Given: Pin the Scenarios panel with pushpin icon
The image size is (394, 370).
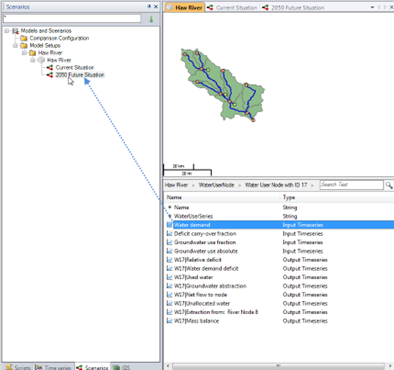Looking at the screenshot, I should 149,7.
